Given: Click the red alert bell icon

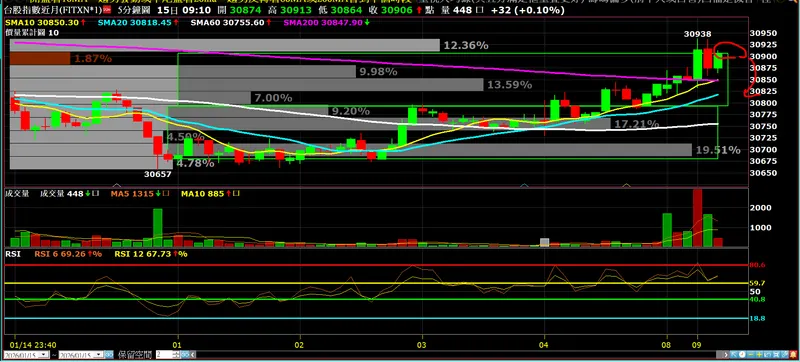Looking at the screenshot, I should [793, 355].
